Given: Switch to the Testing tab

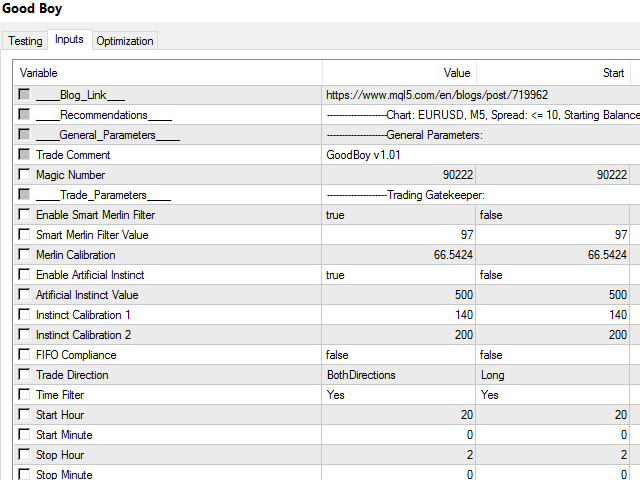Looking at the screenshot, I should pyautogui.click(x=26, y=41).
